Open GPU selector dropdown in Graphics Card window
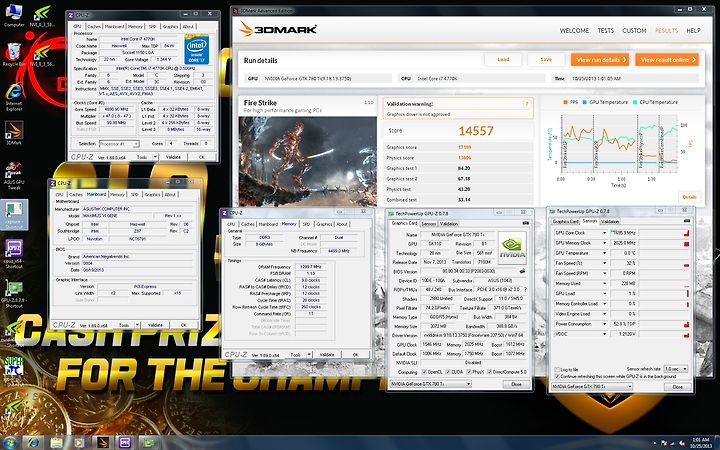 (x=430, y=384)
